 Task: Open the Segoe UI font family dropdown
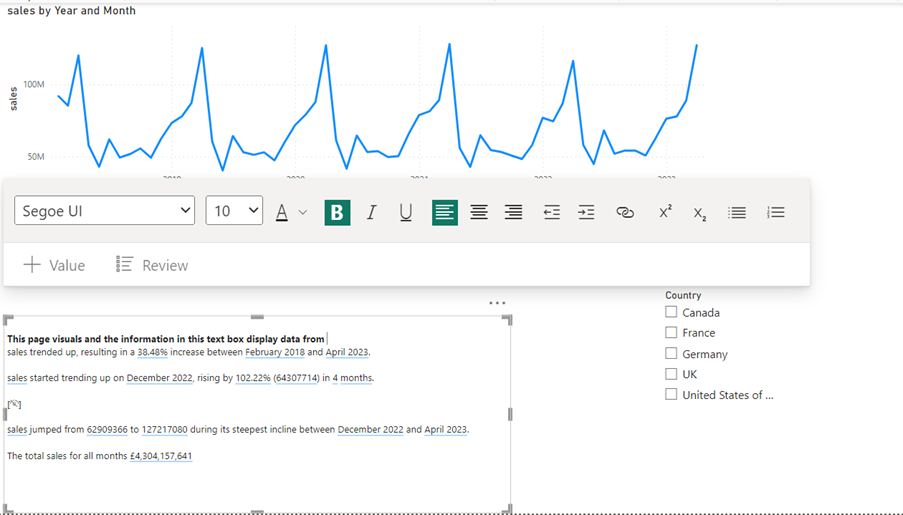tap(104, 210)
